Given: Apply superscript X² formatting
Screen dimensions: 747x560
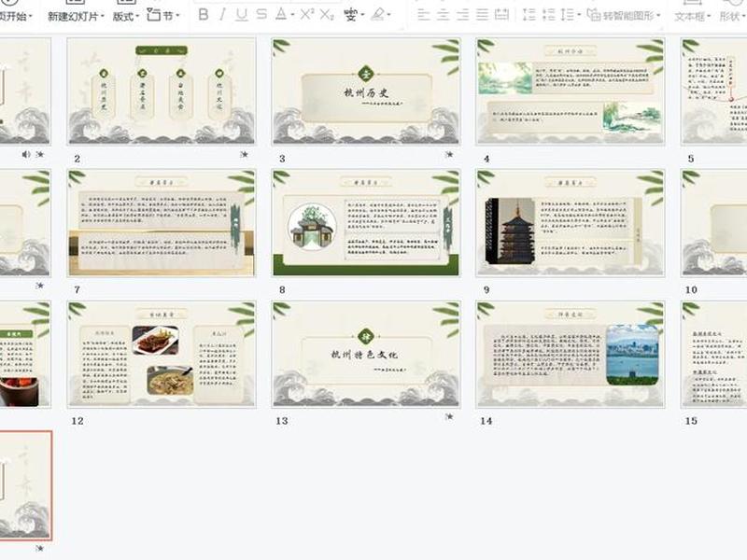Looking at the screenshot, I should coord(307,14).
